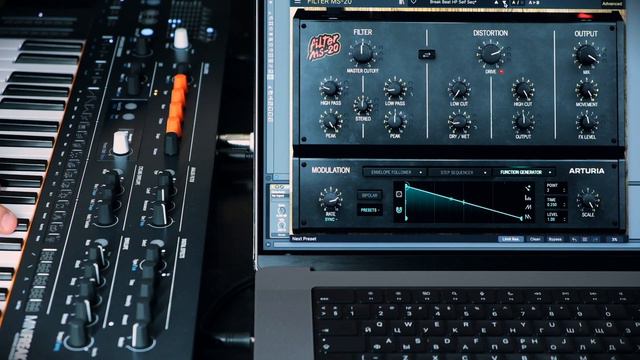Viewport: 640px width, 360px height.
Task: Click the Low Pass knob
Action: [395, 88]
